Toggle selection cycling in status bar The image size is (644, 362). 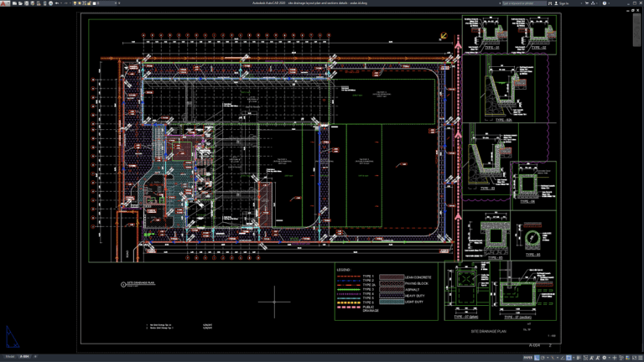(x=585, y=358)
